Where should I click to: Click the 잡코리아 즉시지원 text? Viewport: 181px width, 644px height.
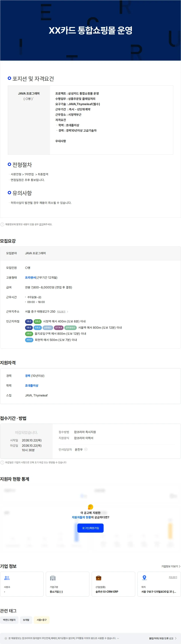point(85,432)
